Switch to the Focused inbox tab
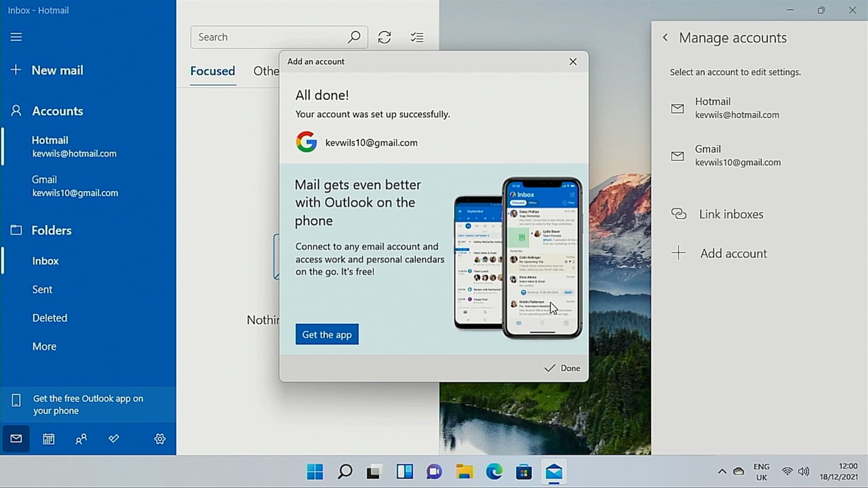The image size is (868, 488). coord(212,71)
